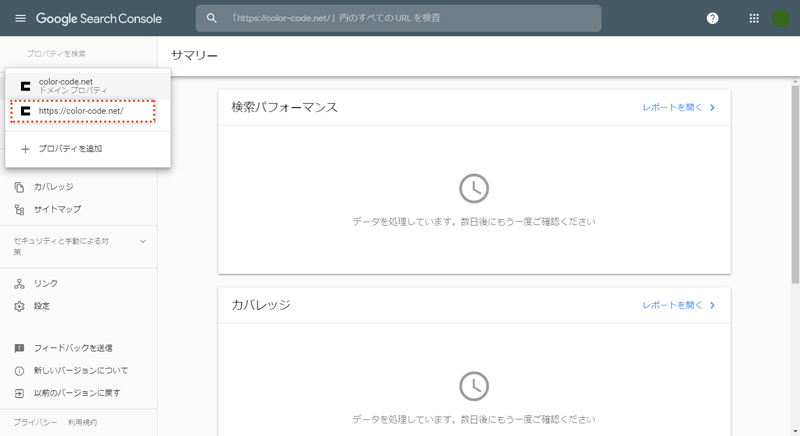Click the favicon of https://color-code.net/ property
Screen dimensions: 800x436
point(26,111)
